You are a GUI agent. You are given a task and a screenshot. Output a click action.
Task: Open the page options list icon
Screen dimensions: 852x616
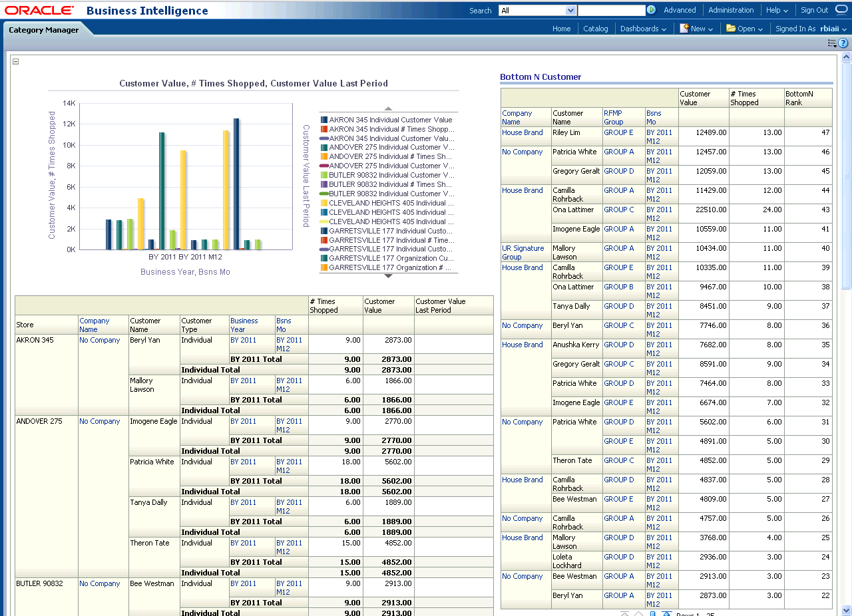[832, 43]
